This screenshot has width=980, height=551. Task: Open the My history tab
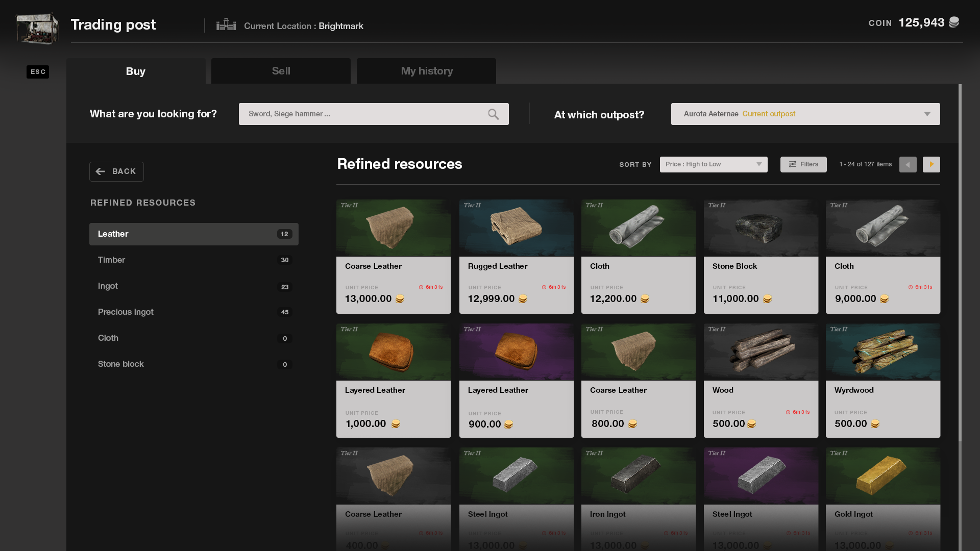point(426,71)
